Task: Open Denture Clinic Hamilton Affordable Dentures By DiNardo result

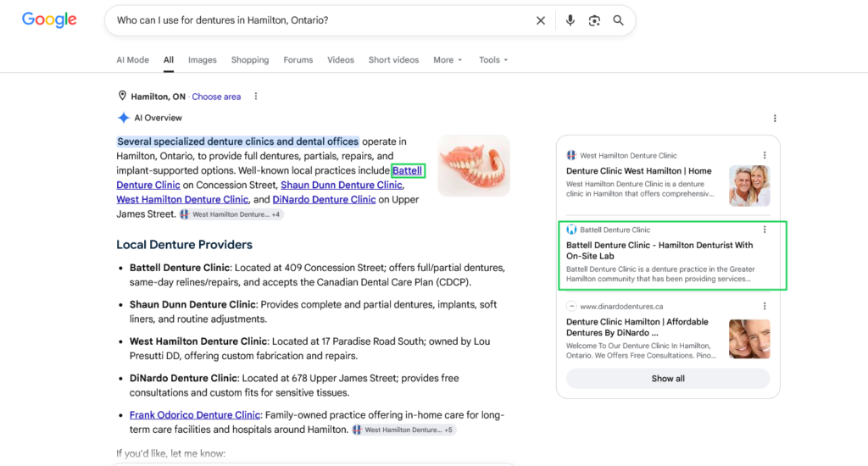Action: click(x=637, y=327)
